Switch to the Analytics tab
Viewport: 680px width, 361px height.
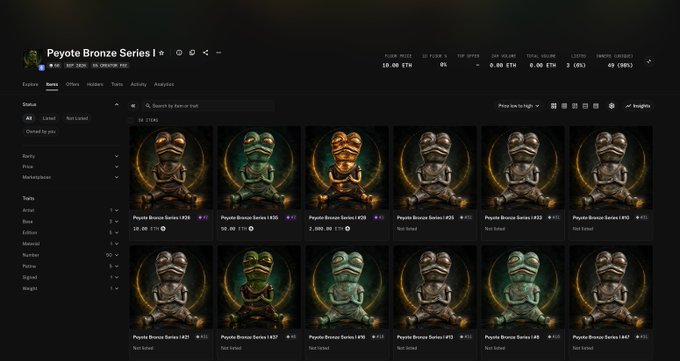click(x=164, y=85)
